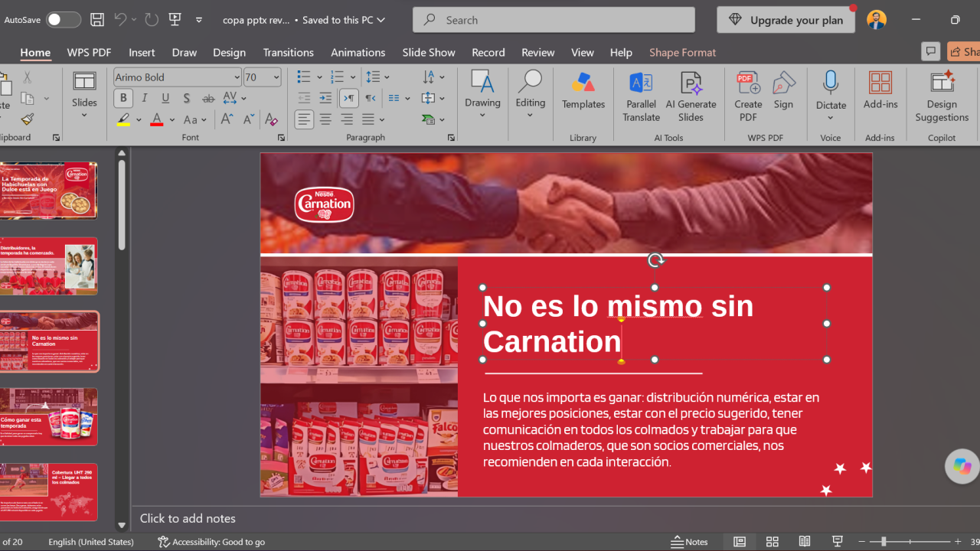Screen dimensions: 980x551
Task: Center-align the paragraph text
Action: click(x=325, y=119)
